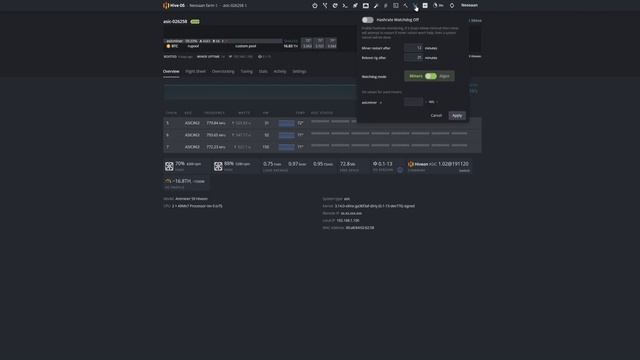Screen dimensions: 640x360
Task: Click the first fan icon showing 70%
Action: (x=169, y=166)
